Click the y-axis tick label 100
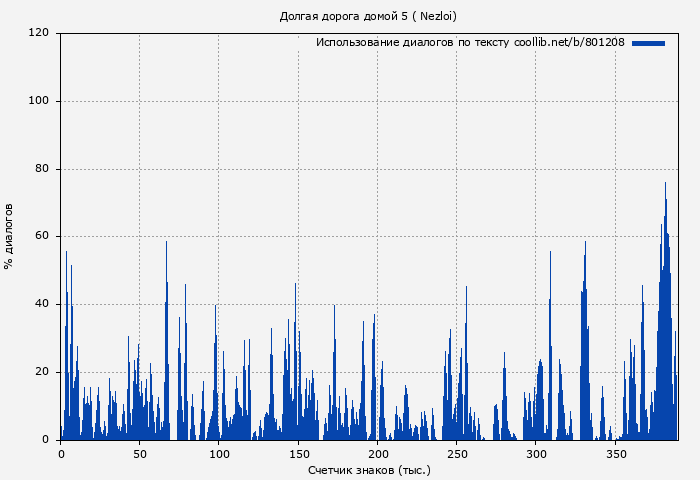Image resolution: width=700 pixels, height=480 pixels. (x=39, y=101)
